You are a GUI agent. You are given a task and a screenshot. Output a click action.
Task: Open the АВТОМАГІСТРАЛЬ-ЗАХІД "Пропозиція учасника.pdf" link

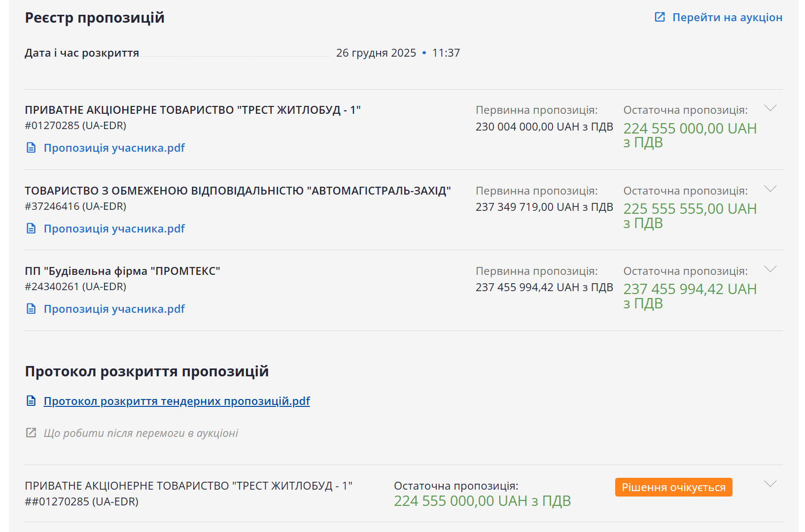click(x=114, y=229)
